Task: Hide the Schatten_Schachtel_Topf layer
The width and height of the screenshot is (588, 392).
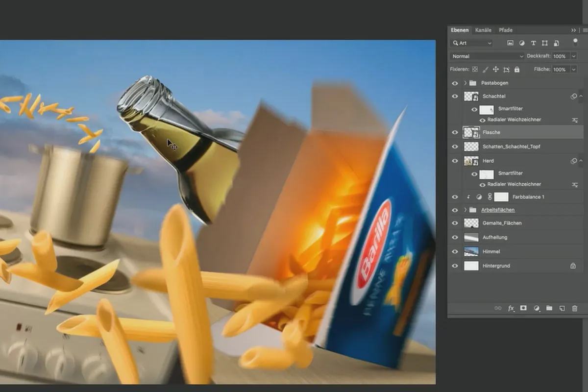Action: click(455, 147)
